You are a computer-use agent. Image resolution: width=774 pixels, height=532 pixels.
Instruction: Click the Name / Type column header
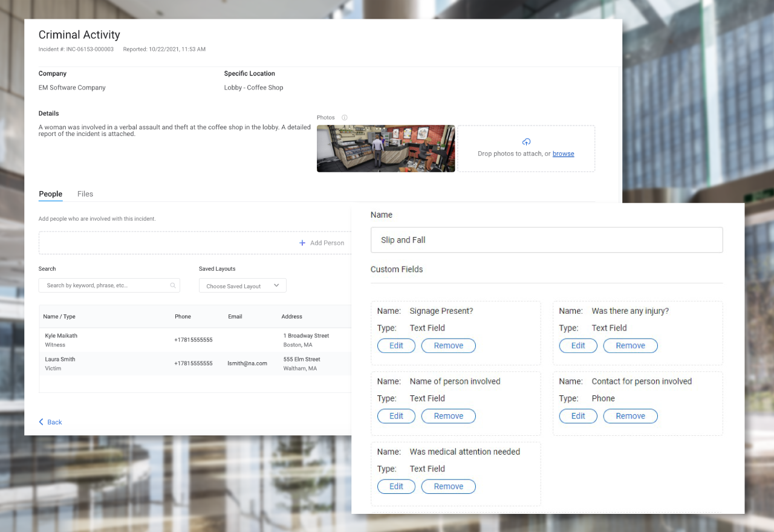point(59,317)
